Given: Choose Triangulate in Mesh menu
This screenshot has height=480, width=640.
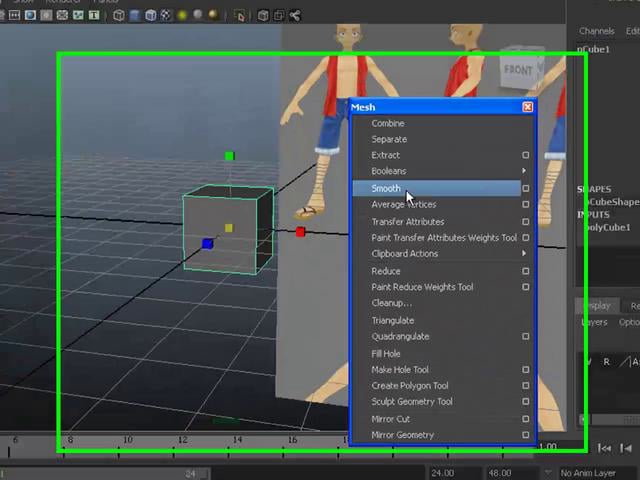Looking at the screenshot, I should [393, 320].
